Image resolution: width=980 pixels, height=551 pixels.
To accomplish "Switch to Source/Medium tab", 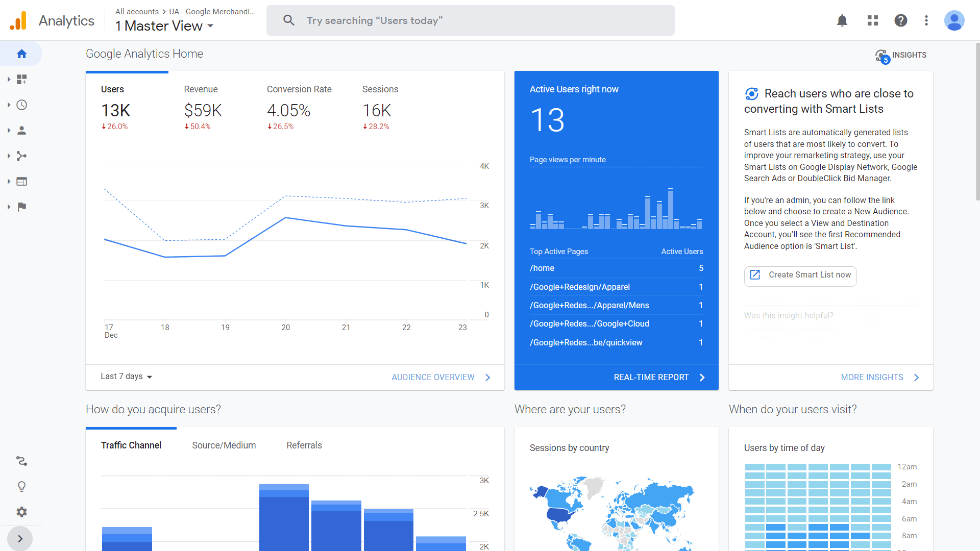I will (x=224, y=445).
